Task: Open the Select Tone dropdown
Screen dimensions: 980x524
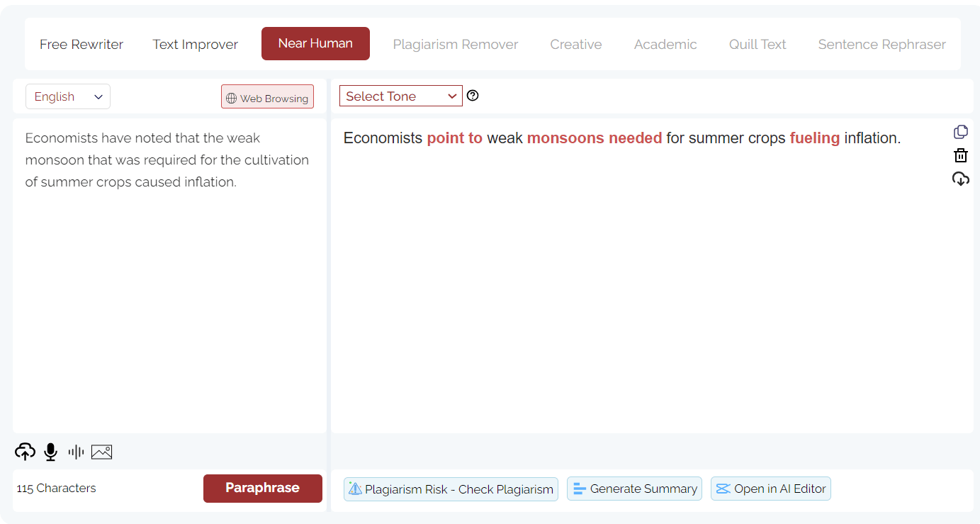Action: [400, 95]
